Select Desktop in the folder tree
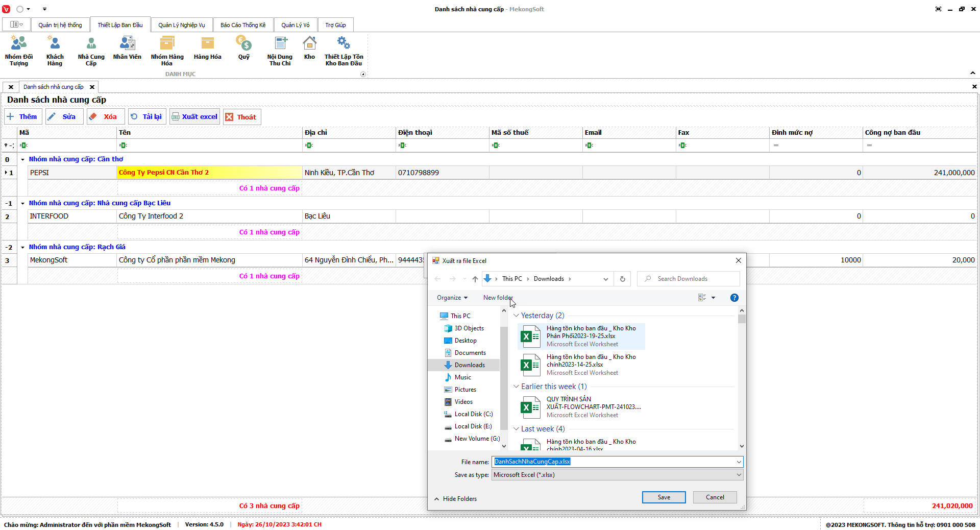Viewport: 980px width, 530px height. pyautogui.click(x=465, y=341)
